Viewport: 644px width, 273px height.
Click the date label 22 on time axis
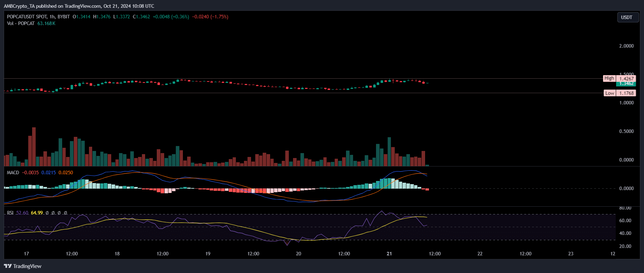pos(480,254)
